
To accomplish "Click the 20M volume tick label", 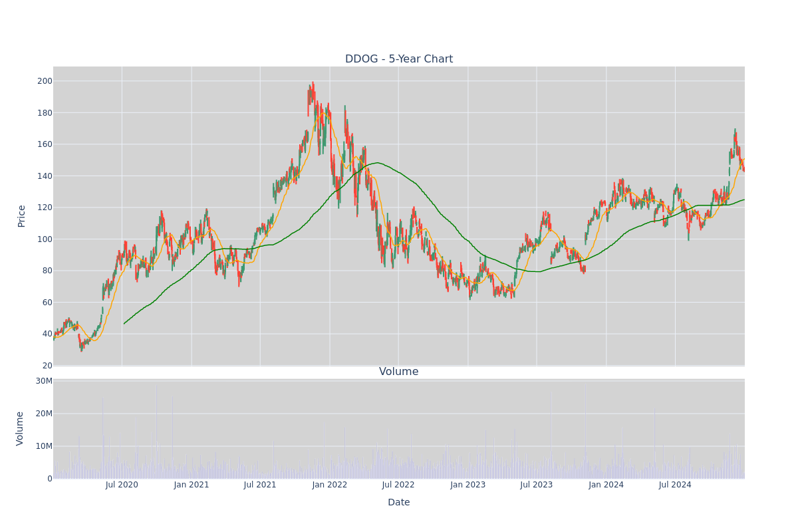I will [44, 414].
